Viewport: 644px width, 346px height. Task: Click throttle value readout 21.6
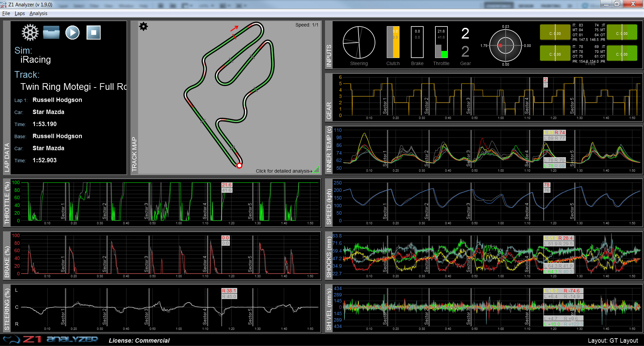(x=227, y=185)
